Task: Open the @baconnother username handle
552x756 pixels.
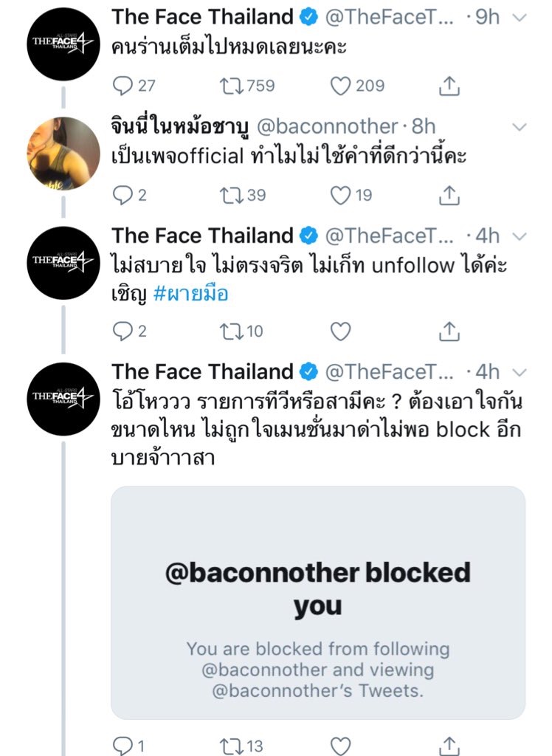Action: [327, 126]
